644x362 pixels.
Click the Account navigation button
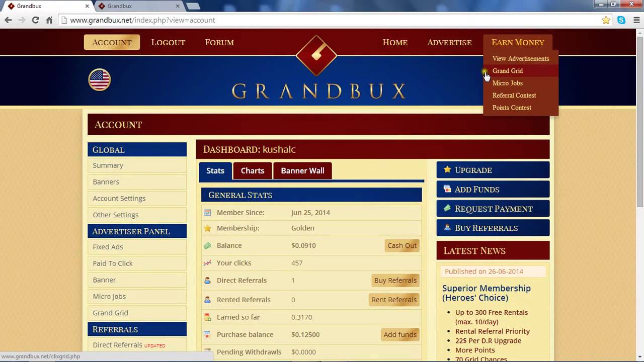(x=112, y=42)
